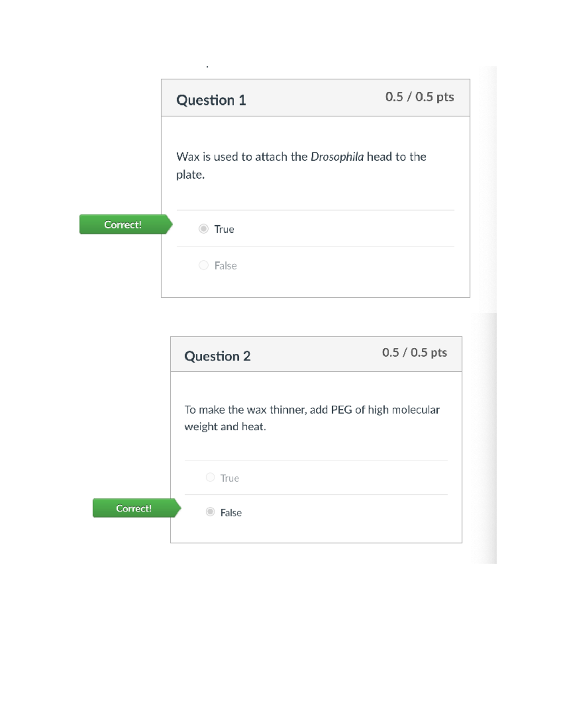The width and height of the screenshot is (563, 728).
Task: Select the True radio button in Question 1
Action: [x=204, y=229]
